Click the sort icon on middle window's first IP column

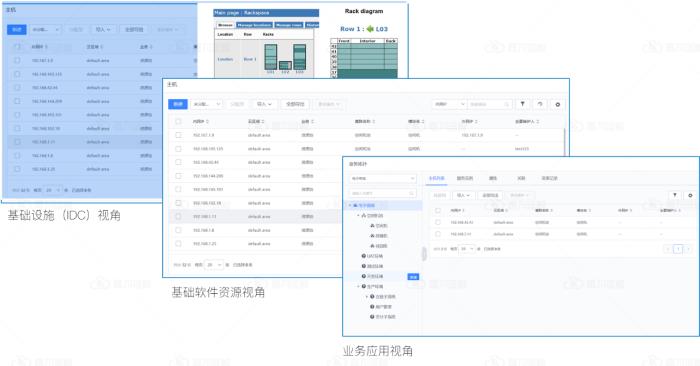click(207, 121)
